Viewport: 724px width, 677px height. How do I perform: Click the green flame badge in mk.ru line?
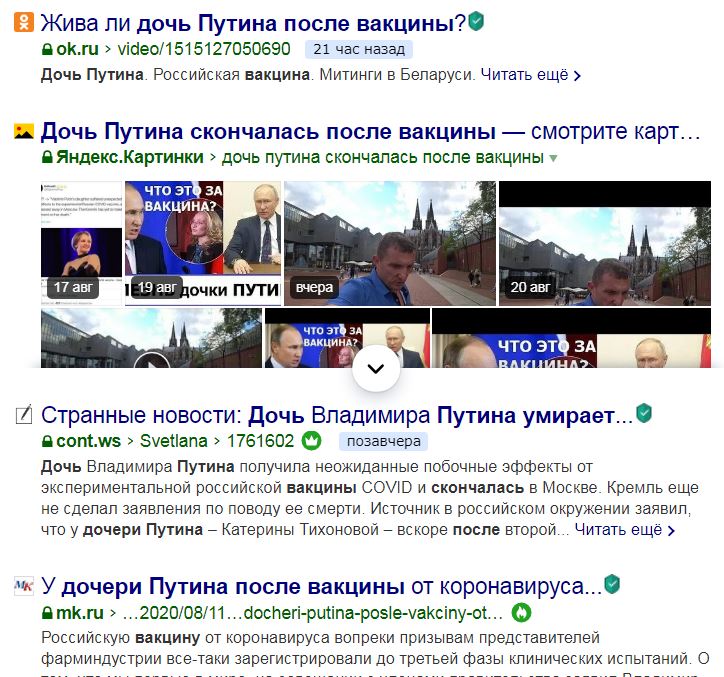click(521, 613)
